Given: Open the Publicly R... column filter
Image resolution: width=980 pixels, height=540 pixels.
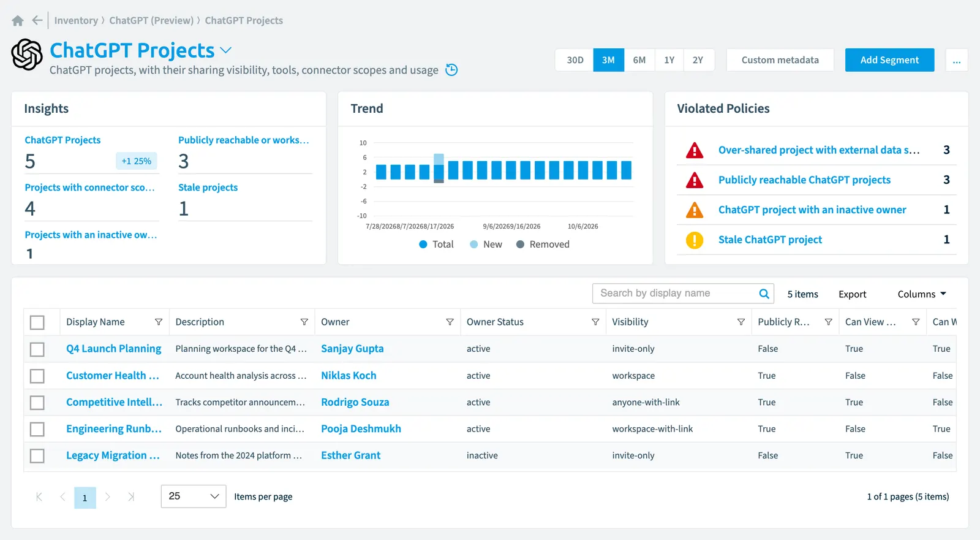Looking at the screenshot, I should (828, 322).
